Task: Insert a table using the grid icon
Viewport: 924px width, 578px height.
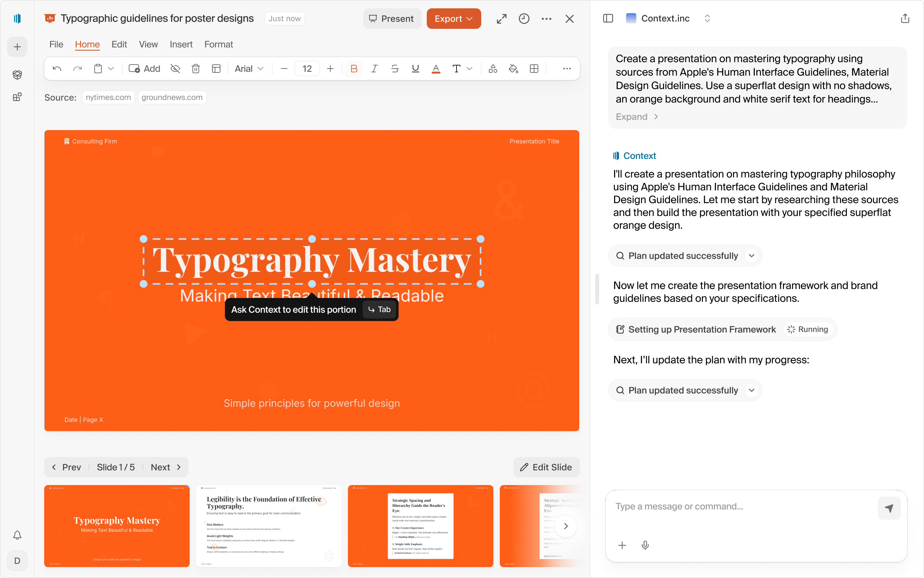Action: [534, 69]
